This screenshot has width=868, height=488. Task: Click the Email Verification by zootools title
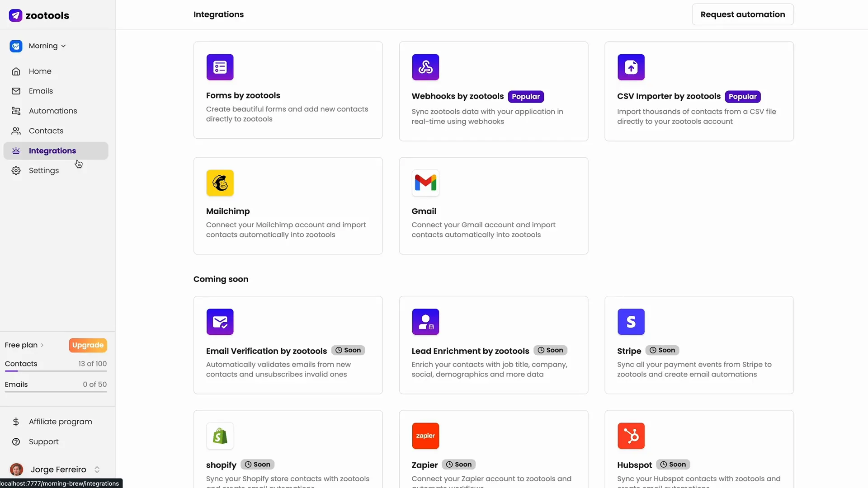[266, 351]
